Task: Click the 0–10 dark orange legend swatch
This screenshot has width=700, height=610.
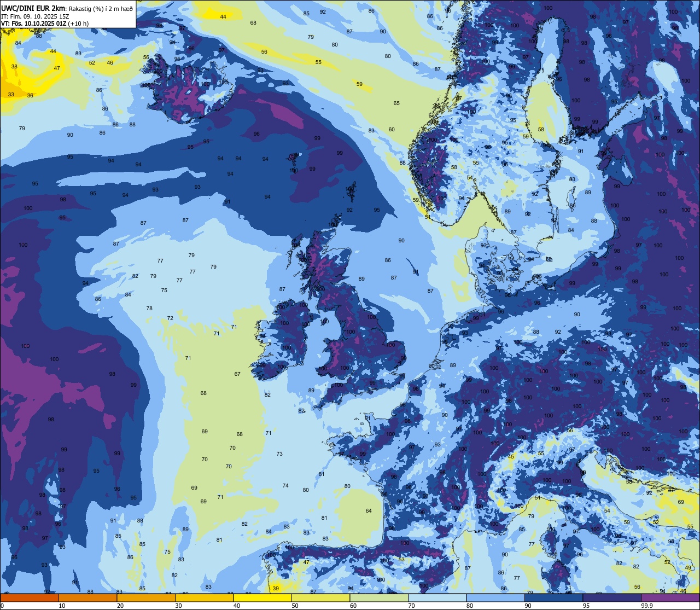Action: point(30,597)
